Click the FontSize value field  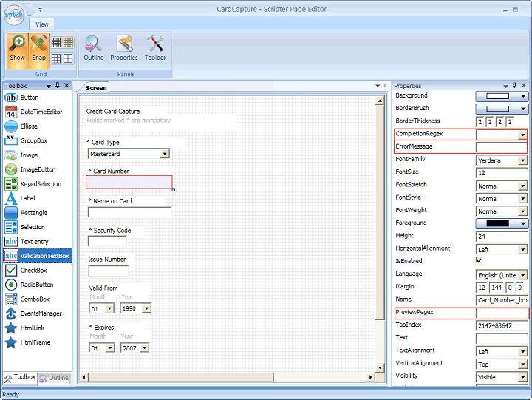pos(502,173)
